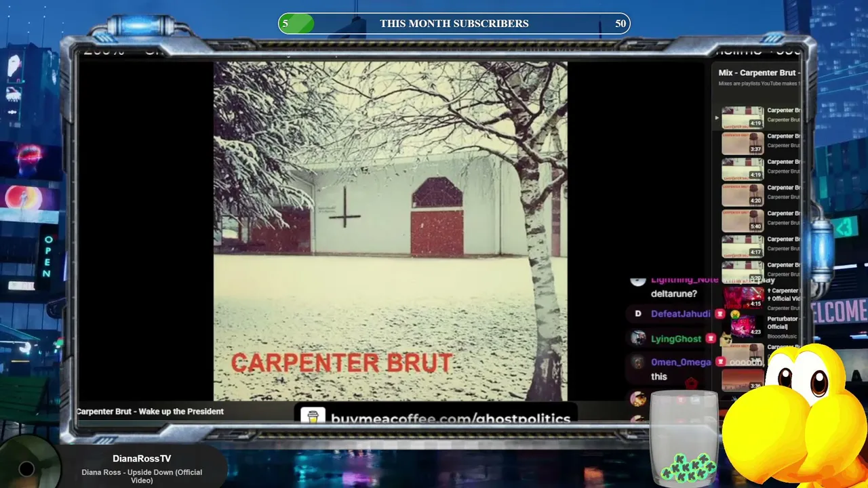868x488 pixels.
Task: Open the BlooodMusic channel name
Action: point(782,336)
